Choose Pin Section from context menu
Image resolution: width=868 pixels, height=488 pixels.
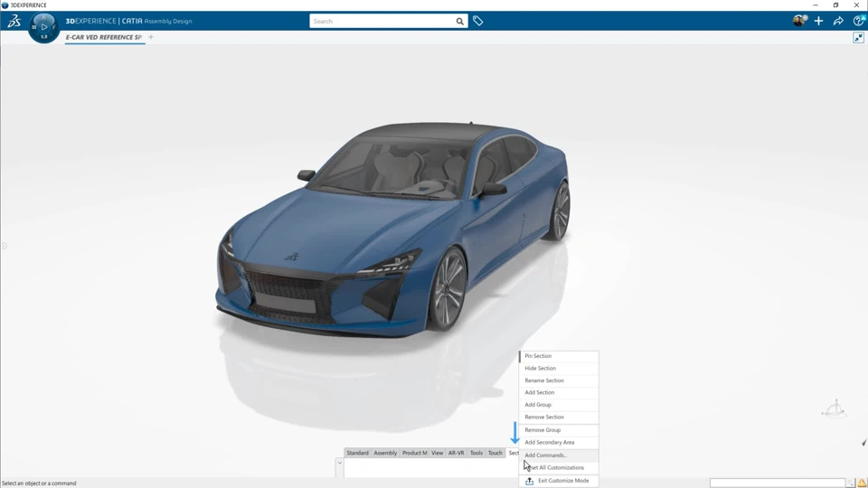559,356
